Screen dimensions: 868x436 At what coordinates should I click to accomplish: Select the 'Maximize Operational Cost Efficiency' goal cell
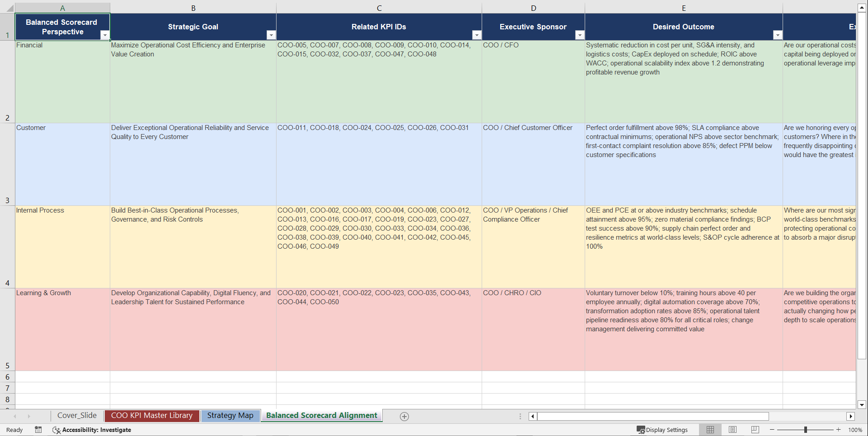tap(193, 82)
